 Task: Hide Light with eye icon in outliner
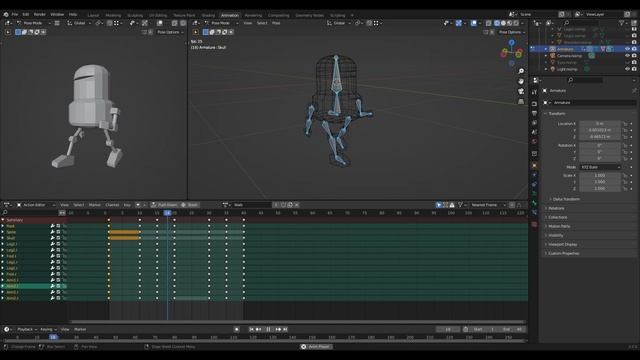point(627,69)
